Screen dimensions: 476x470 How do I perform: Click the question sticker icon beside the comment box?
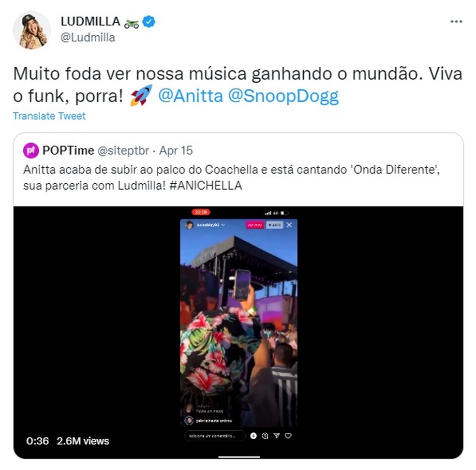pyautogui.click(x=265, y=436)
